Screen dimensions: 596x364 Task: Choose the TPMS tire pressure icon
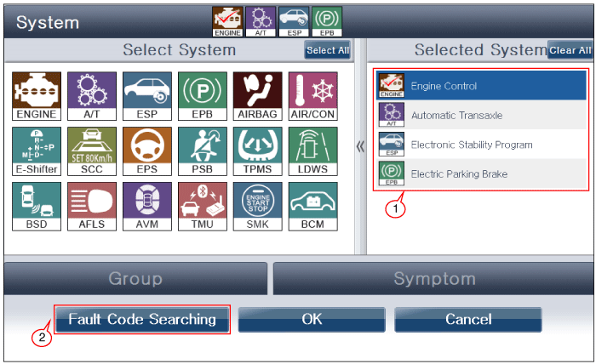click(258, 151)
